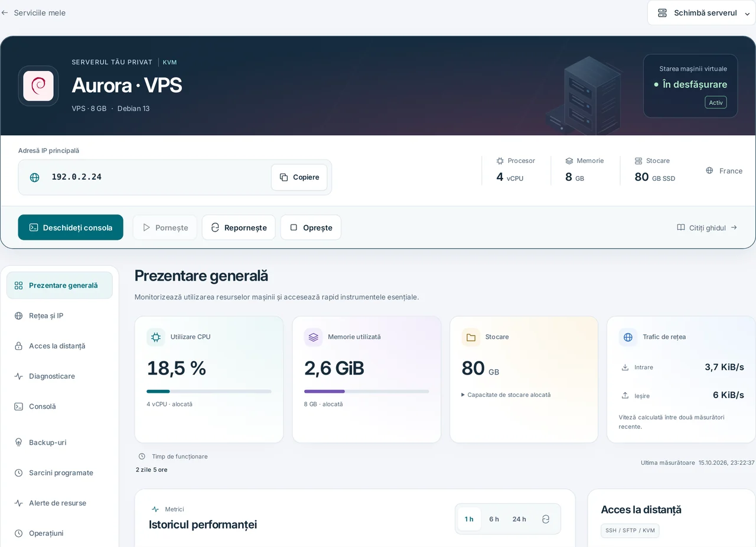Click the Pornește button
This screenshot has height=547, width=756.
165,227
